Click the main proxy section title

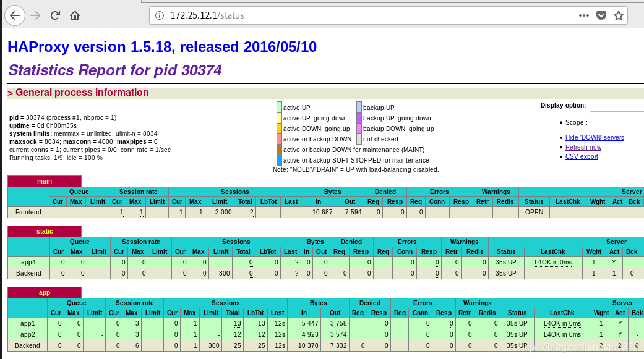(x=45, y=181)
